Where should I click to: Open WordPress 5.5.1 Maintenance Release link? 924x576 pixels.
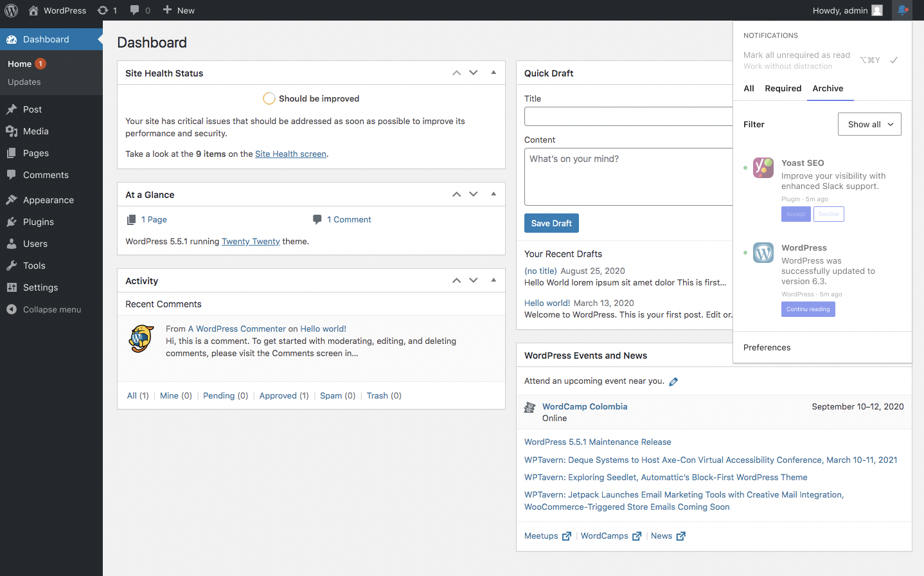(598, 442)
